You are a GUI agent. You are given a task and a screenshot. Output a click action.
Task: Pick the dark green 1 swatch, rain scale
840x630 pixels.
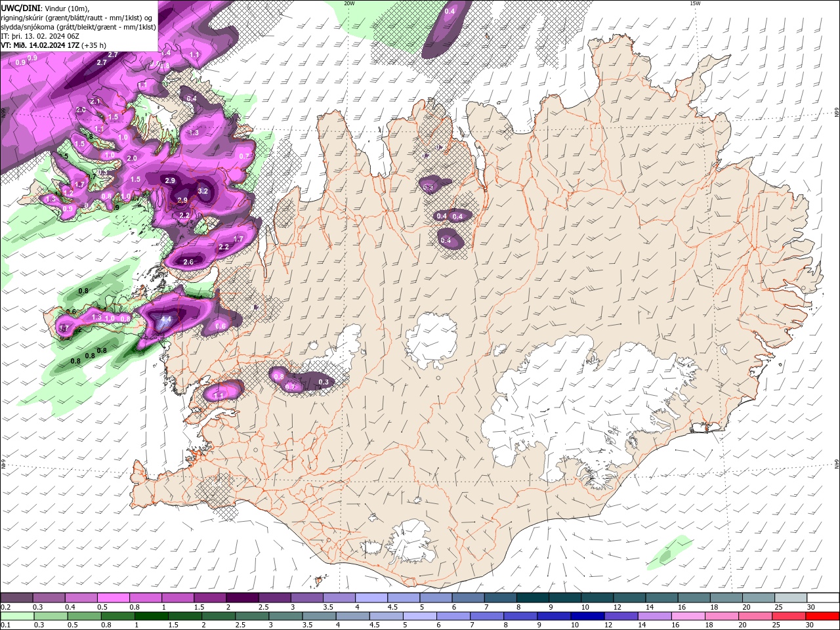click(152, 616)
